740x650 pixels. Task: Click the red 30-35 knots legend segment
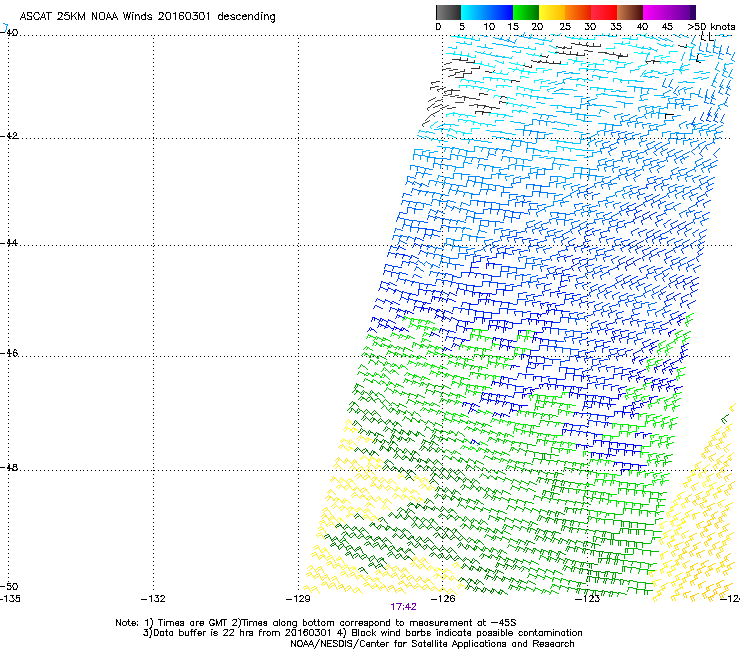[604, 12]
